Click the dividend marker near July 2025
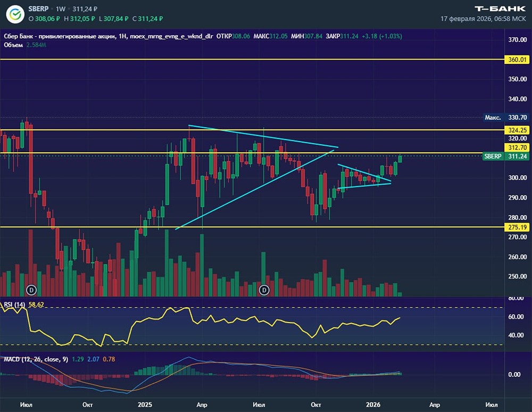 point(264,290)
